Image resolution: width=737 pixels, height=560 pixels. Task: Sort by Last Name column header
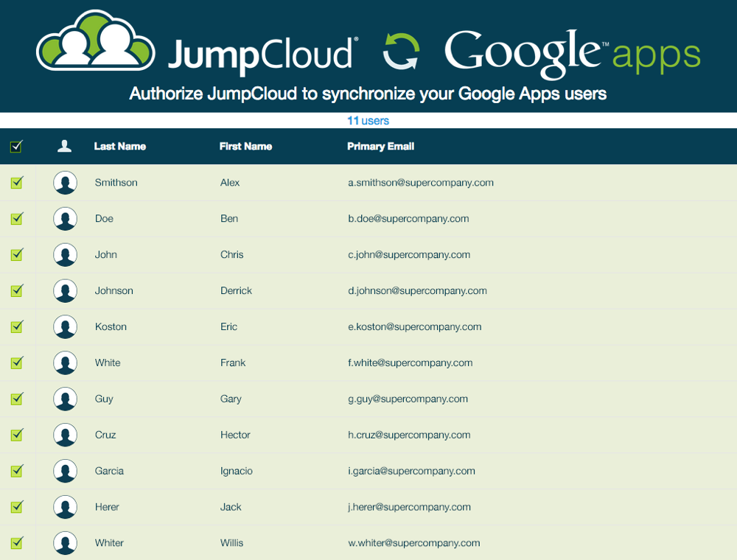click(x=119, y=147)
